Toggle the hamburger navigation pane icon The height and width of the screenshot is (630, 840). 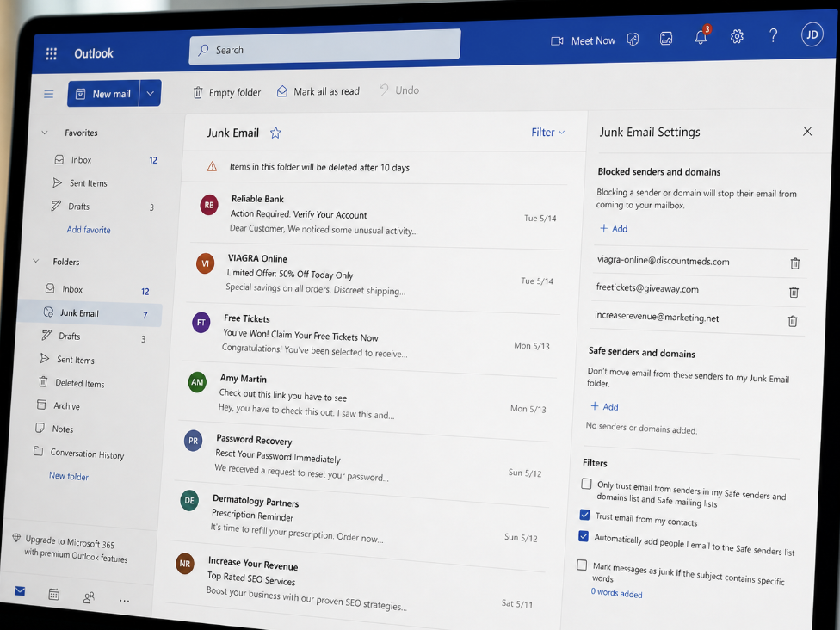(x=49, y=95)
